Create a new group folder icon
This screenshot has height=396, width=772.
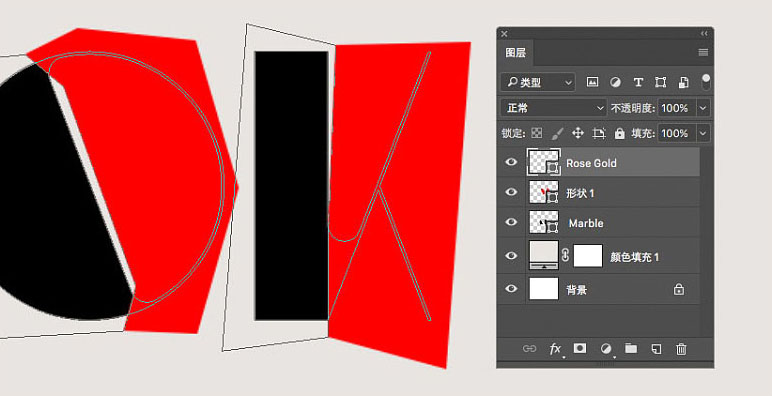point(631,348)
